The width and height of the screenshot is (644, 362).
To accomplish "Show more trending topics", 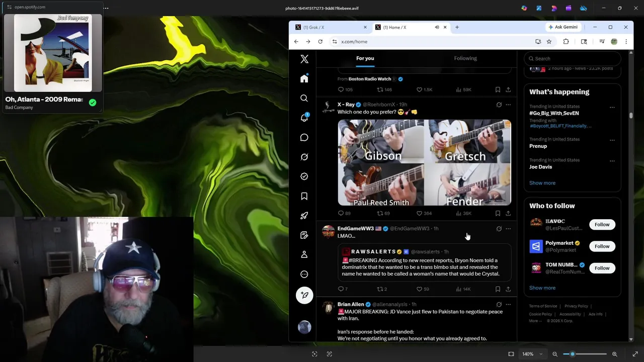I will (542, 183).
